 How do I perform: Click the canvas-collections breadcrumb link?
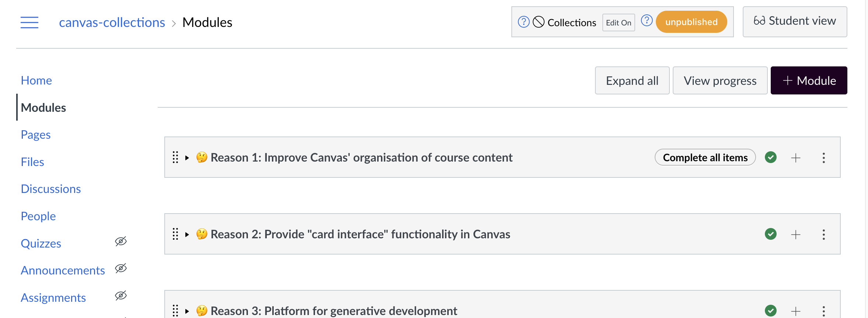112,23
